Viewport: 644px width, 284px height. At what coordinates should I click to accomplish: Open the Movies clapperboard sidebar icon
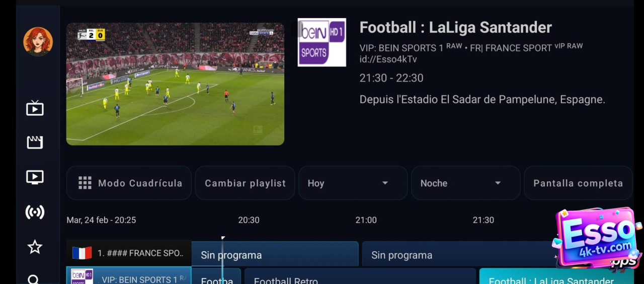tap(35, 143)
